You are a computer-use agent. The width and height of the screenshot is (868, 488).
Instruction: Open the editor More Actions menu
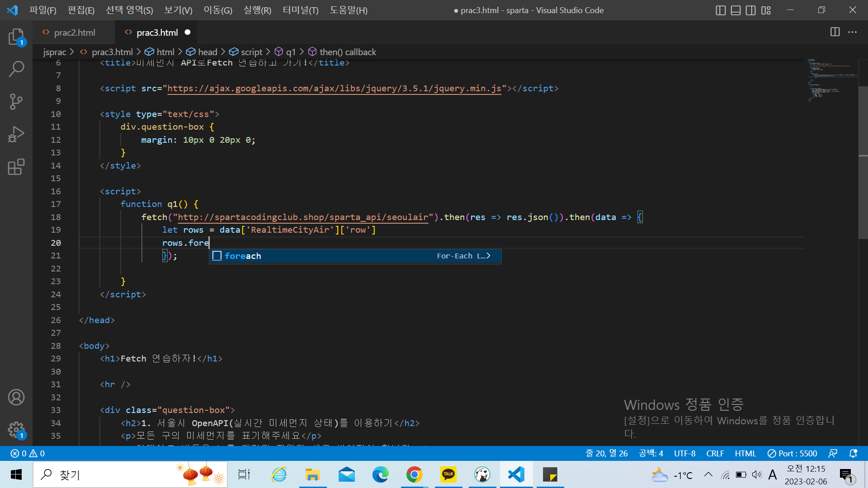(852, 32)
